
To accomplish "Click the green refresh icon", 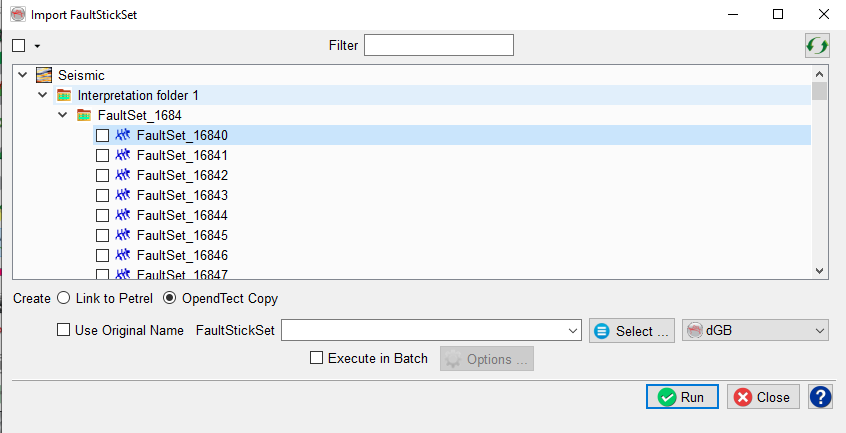I will point(817,45).
